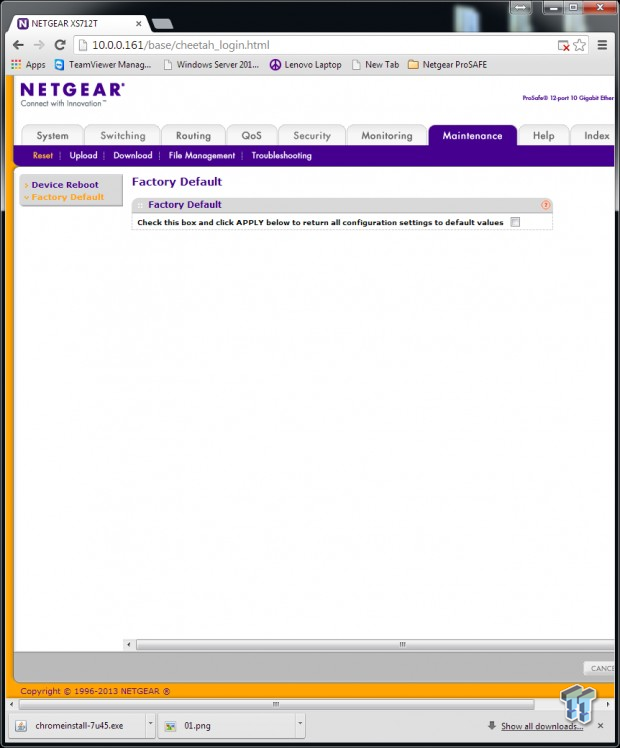Open TeamViewer Manag... bookmark
This screenshot has width=620, height=748.
click(x=103, y=64)
